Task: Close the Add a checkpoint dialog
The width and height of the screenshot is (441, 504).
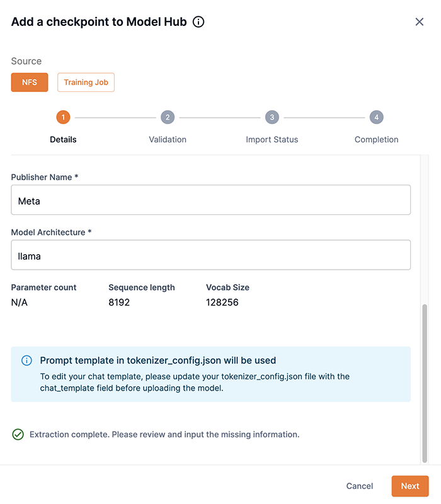Action: click(x=420, y=22)
